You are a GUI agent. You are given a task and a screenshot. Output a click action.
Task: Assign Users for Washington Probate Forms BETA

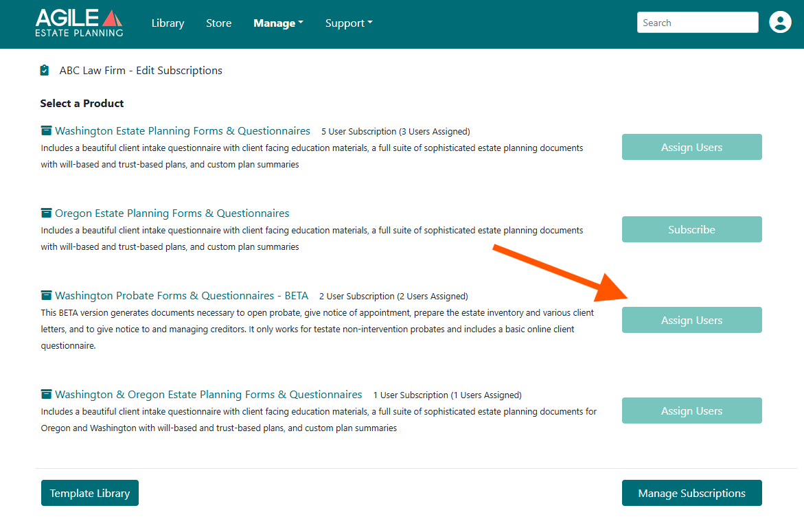(x=691, y=321)
